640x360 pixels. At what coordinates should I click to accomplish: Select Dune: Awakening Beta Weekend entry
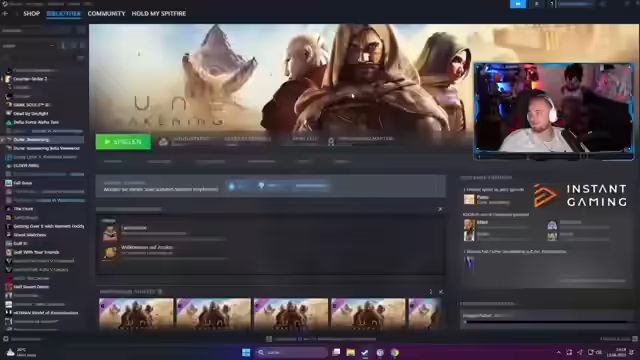coord(46,148)
